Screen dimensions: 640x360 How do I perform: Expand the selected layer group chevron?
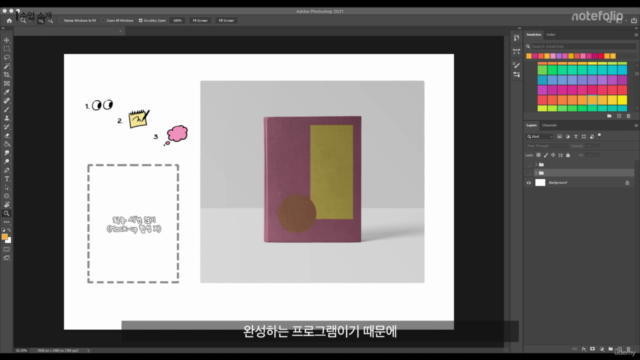pos(536,173)
